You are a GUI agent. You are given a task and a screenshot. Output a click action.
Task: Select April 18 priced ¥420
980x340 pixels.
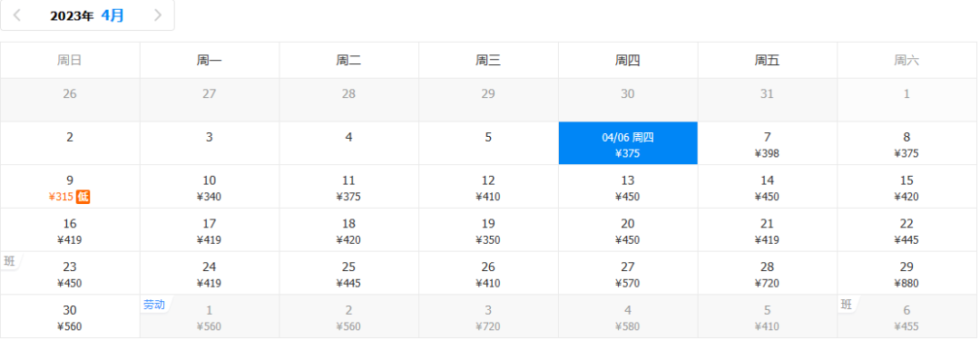tap(348, 229)
